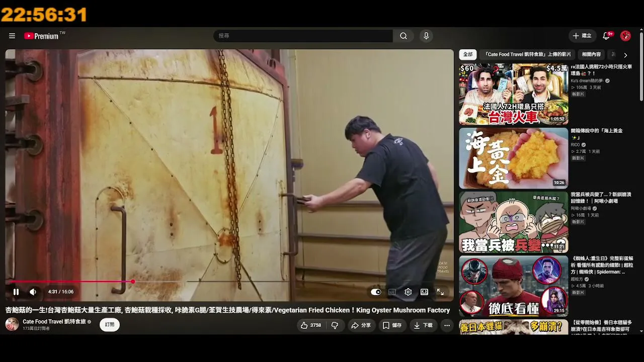Select the 全部 filter chip
Viewport: 644px width, 362px height.
[468, 54]
